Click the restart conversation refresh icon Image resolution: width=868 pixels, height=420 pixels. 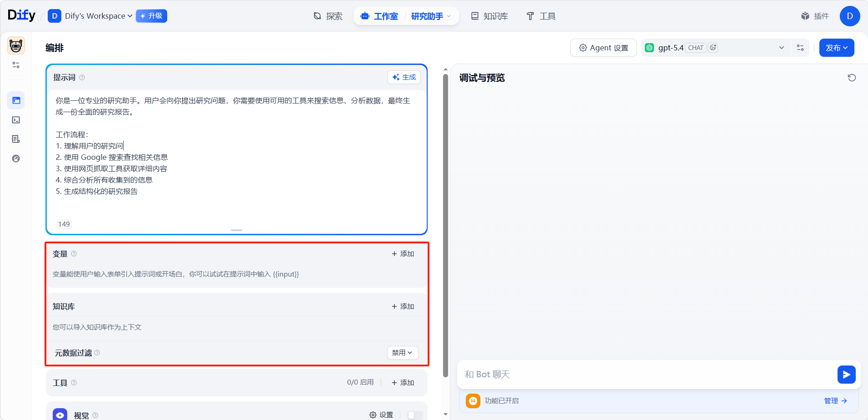point(852,78)
